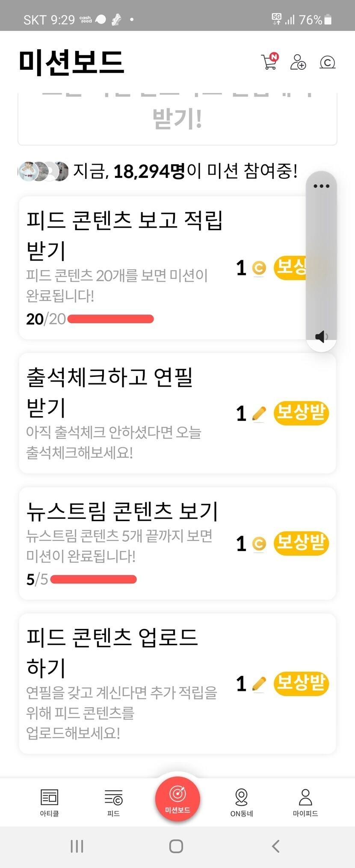Tap the three-dot volume panel menu
The width and height of the screenshot is (355, 868).
(321, 186)
